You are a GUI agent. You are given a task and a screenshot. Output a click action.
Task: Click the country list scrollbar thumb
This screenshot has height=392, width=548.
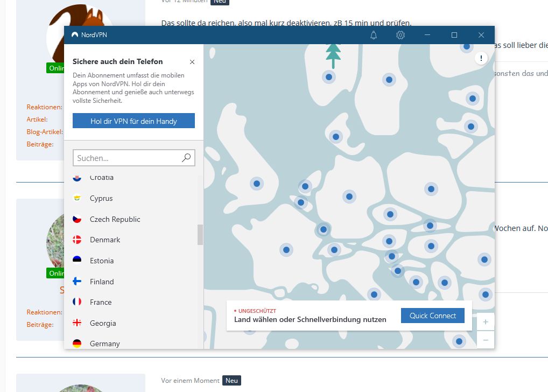200,234
